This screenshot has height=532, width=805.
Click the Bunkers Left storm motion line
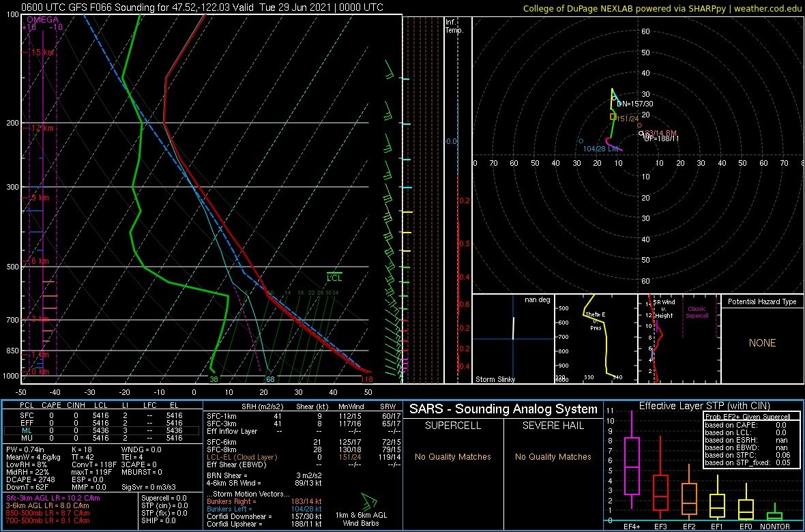pos(263,509)
